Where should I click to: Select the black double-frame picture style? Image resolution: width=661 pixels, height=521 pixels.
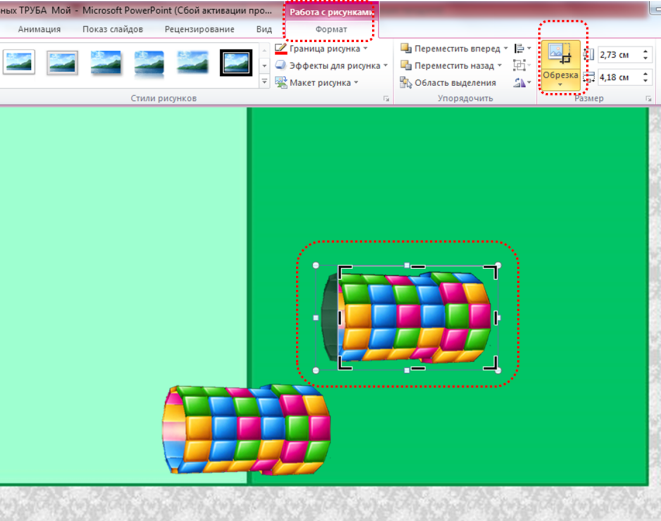tap(236, 62)
